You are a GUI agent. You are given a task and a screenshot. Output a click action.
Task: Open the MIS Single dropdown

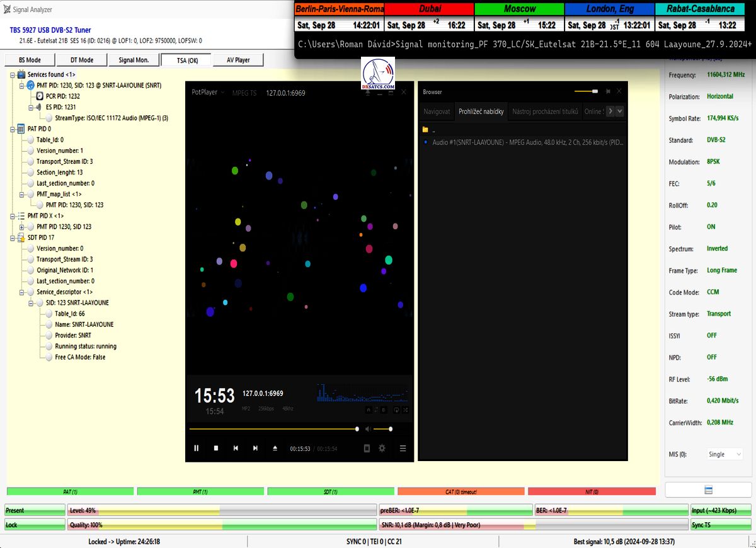(x=724, y=454)
